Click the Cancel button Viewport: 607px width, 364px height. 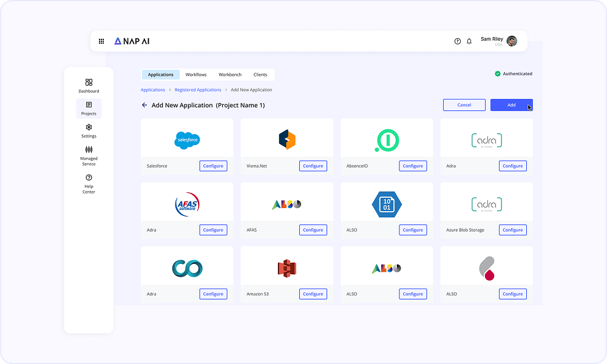pos(464,105)
